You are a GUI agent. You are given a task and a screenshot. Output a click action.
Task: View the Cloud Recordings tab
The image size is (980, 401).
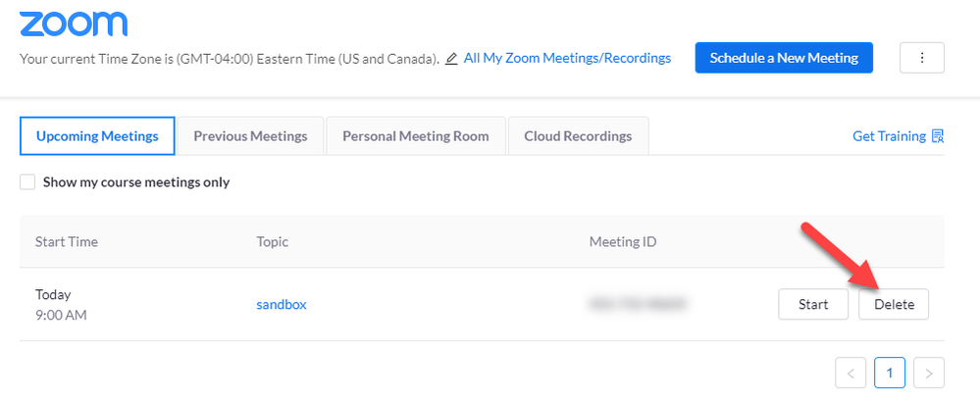[x=578, y=136]
